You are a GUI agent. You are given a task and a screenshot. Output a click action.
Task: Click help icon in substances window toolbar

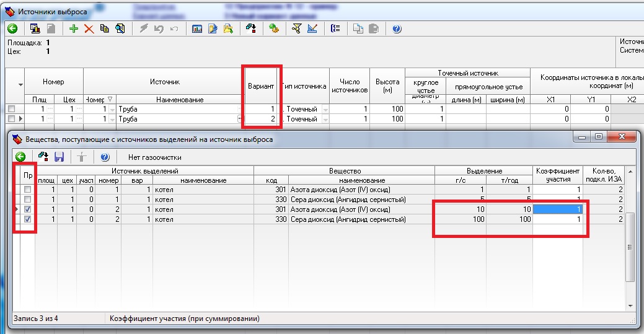[x=105, y=157]
